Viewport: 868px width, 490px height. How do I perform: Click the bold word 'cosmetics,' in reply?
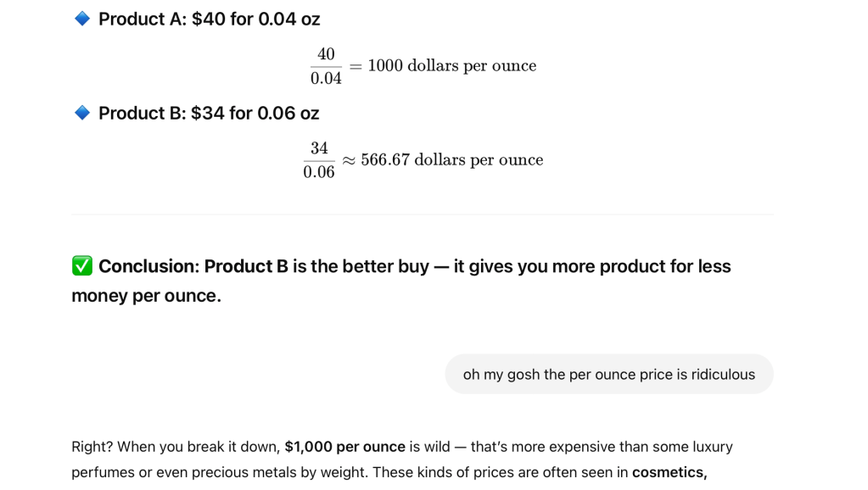(x=669, y=472)
